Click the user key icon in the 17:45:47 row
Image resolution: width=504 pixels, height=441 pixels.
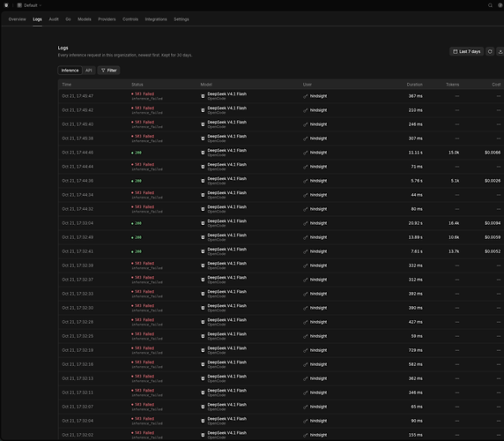pos(306,96)
